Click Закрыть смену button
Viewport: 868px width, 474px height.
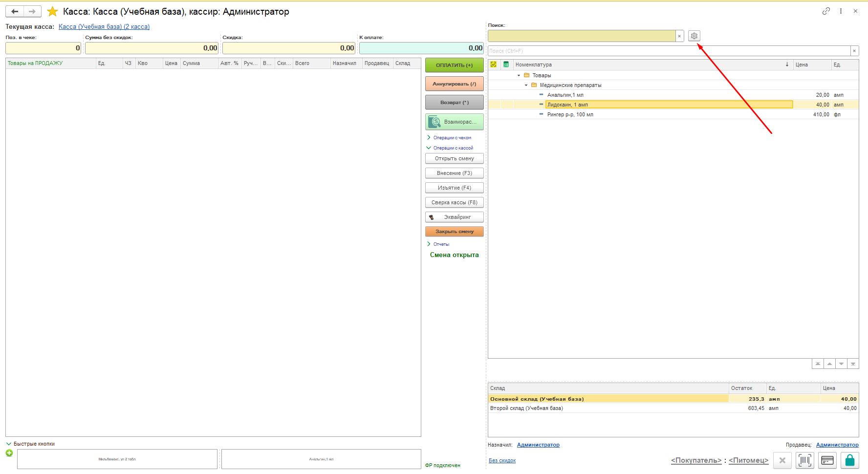pyautogui.click(x=454, y=232)
